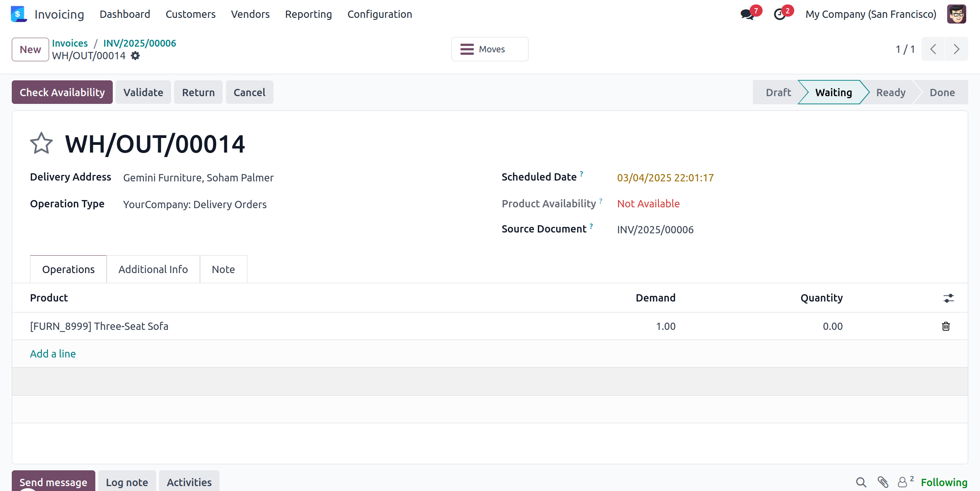
Task: Open the Note tab
Action: [223, 269]
